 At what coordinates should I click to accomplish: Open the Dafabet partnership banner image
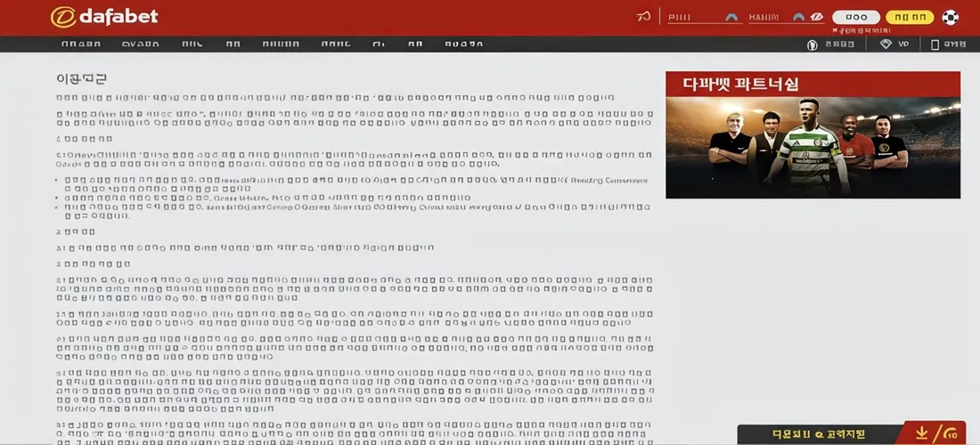click(813, 147)
